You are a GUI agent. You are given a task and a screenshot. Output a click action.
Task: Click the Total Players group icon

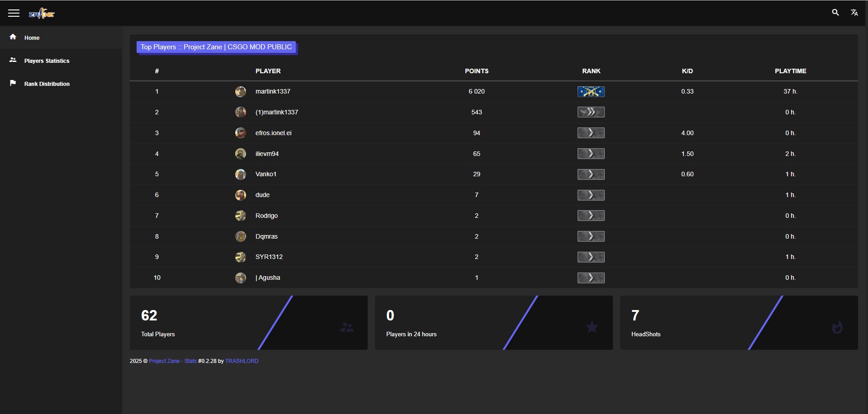(x=346, y=327)
